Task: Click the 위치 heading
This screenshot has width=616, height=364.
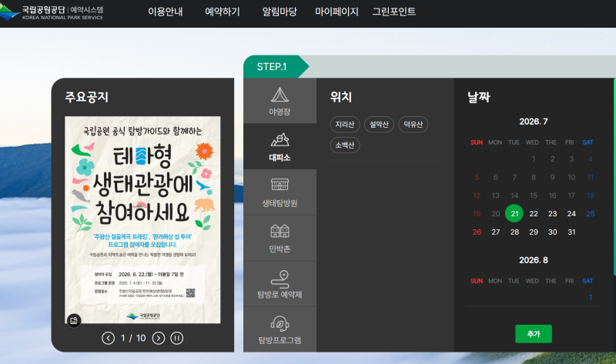Action: tap(340, 97)
